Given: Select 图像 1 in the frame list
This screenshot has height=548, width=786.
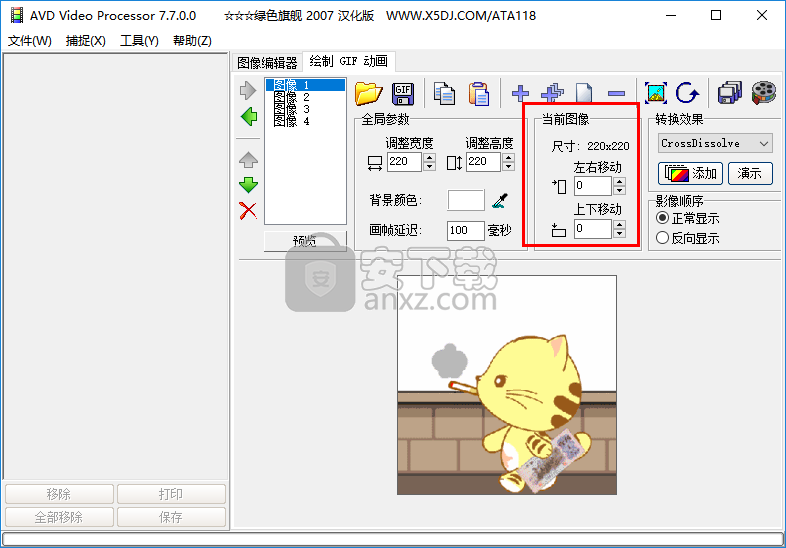Looking at the screenshot, I should point(305,85).
